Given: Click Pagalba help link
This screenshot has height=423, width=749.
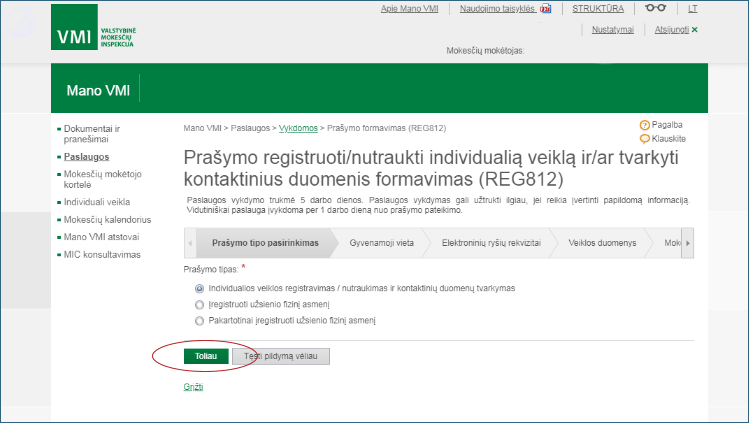Looking at the screenshot, I should click(x=667, y=125).
